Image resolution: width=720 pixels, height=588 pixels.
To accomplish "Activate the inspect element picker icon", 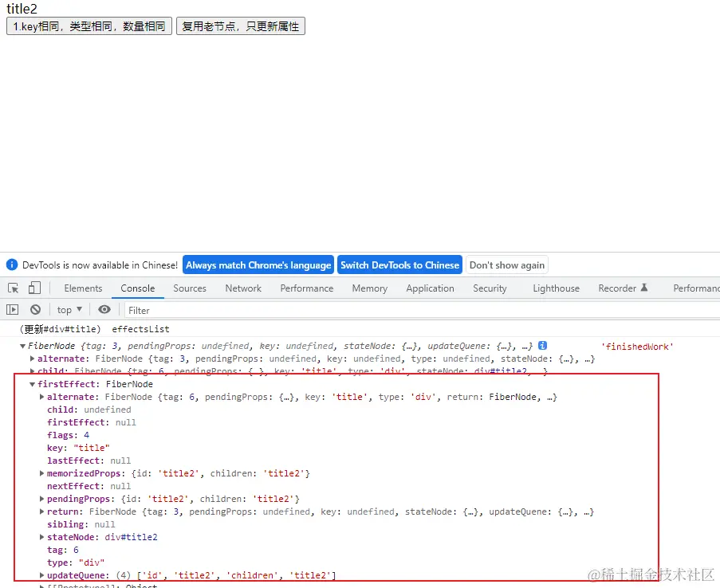I will coord(14,288).
